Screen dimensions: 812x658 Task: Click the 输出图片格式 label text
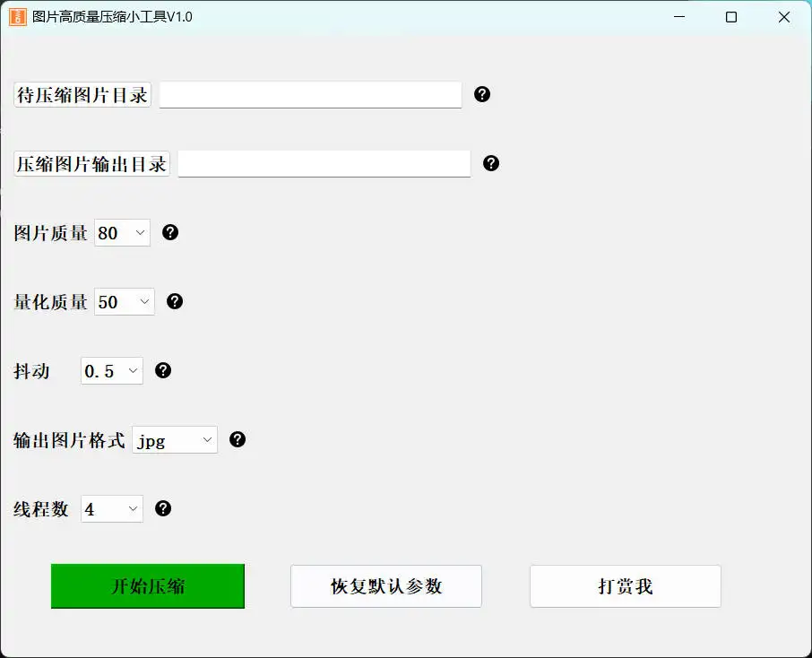69,440
